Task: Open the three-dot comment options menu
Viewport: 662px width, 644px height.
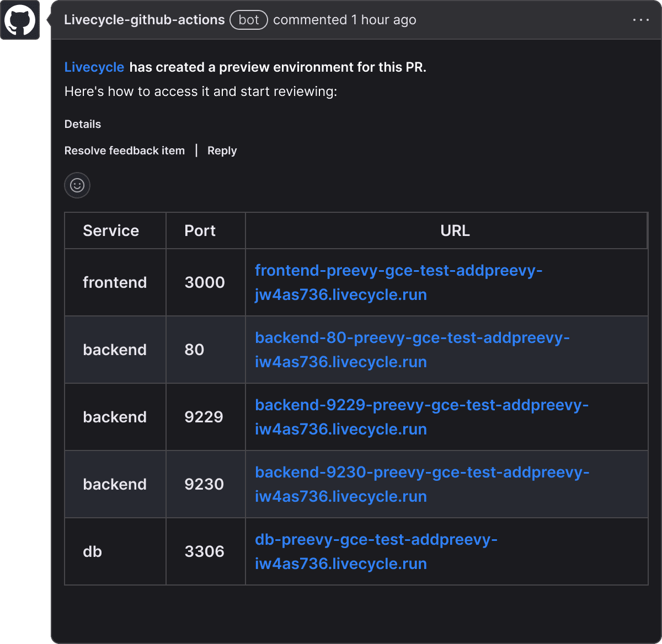Action: tap(641, 20)
